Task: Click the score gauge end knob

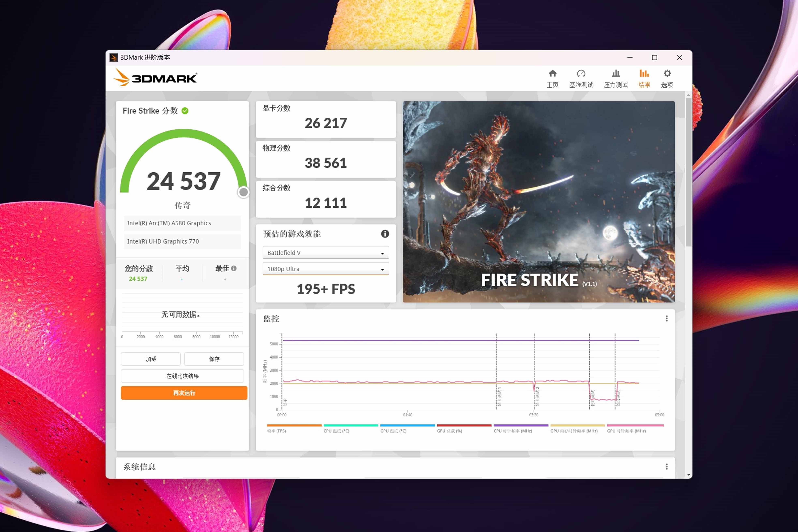Action: pos(243,192)
